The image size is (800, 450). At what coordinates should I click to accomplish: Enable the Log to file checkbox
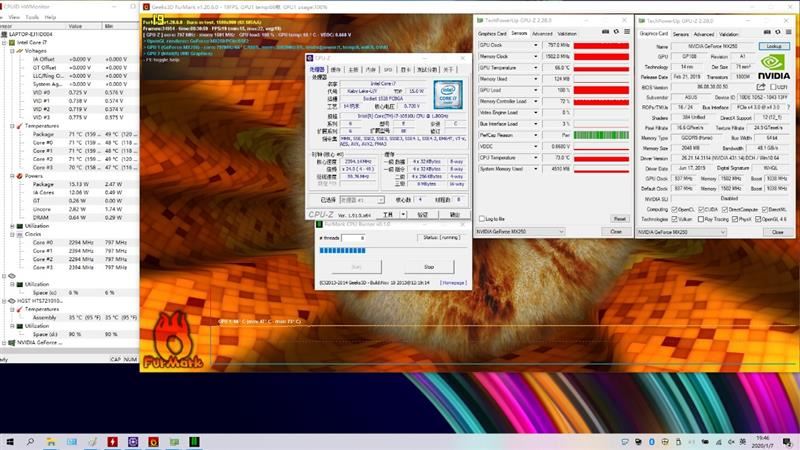[x=482, y=219]
